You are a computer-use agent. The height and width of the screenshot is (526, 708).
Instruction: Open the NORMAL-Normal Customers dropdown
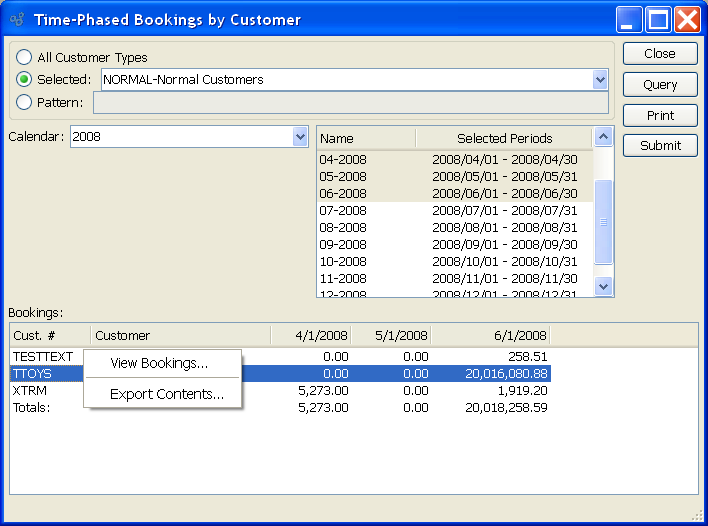coord(600,80)
